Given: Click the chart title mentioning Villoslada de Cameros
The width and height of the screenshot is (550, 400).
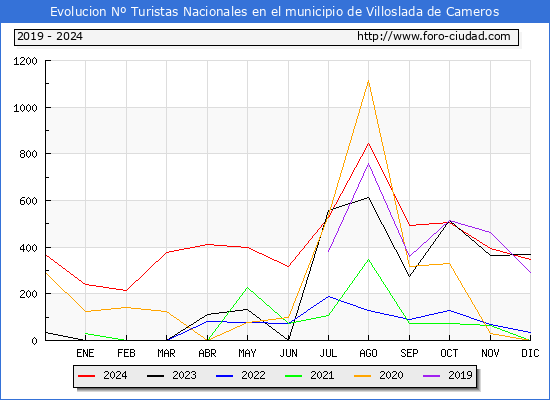Looking at the screenshot, I should [275, 12].
